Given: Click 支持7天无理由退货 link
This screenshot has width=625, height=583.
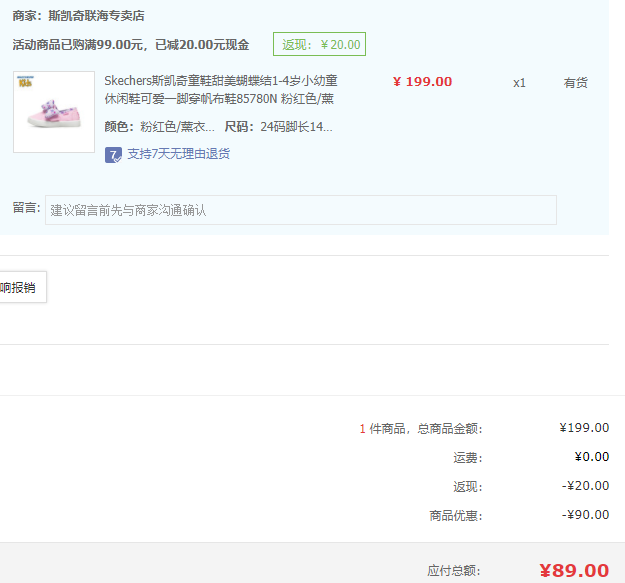Looking at the screenshot, I should pyautogui.click(x=179, y=154).
